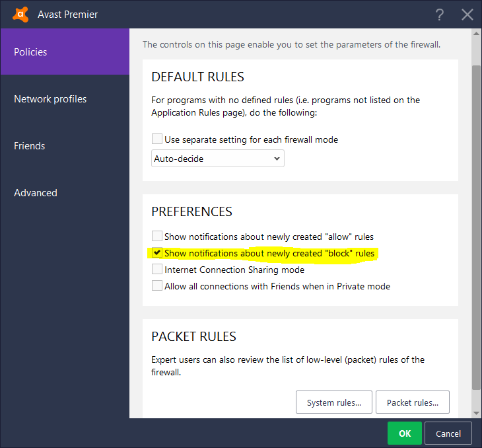482x448 pixels.
Task: Confirm settings with the OK button
Action: [405, 433]
